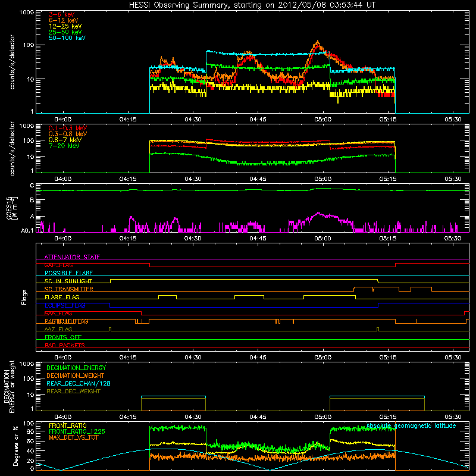Click the DECIMATION_ENERGY legend entry

(76, 368)
